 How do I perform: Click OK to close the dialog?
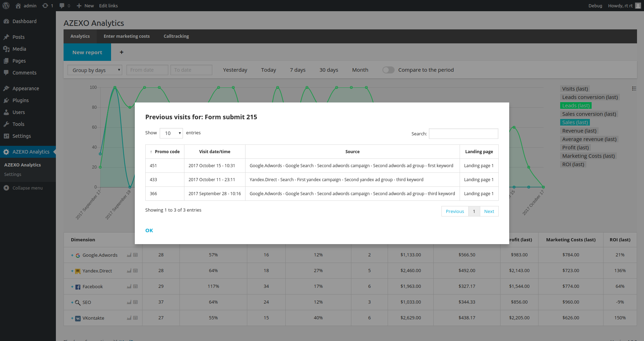click(149, 230)
